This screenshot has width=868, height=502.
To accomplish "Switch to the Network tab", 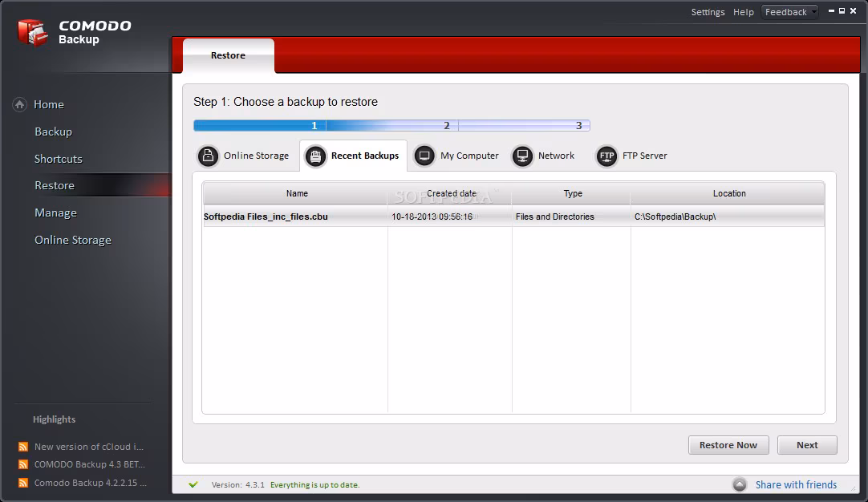I will point(544,156).
